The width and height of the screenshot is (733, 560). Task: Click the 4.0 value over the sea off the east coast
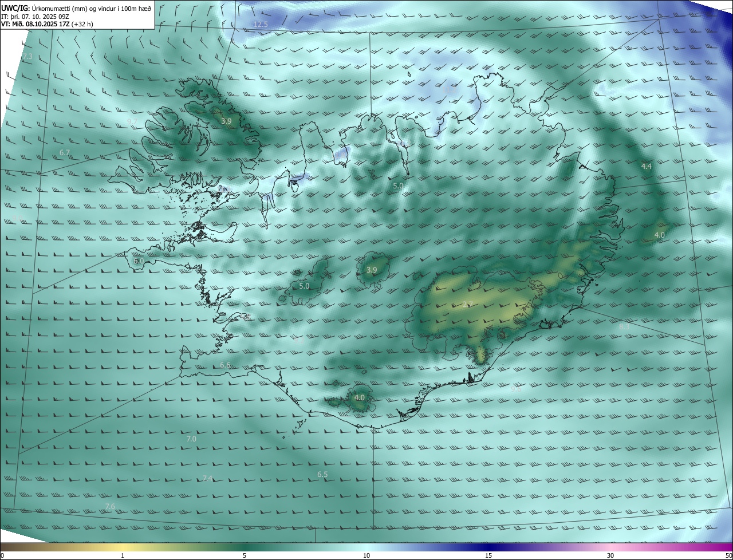coord(660,235)
